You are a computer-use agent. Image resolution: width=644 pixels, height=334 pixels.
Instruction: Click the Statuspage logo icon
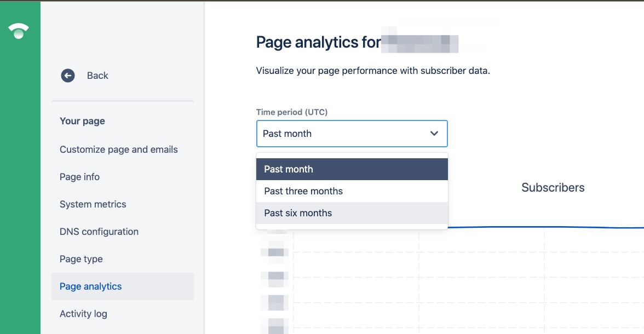19,31
